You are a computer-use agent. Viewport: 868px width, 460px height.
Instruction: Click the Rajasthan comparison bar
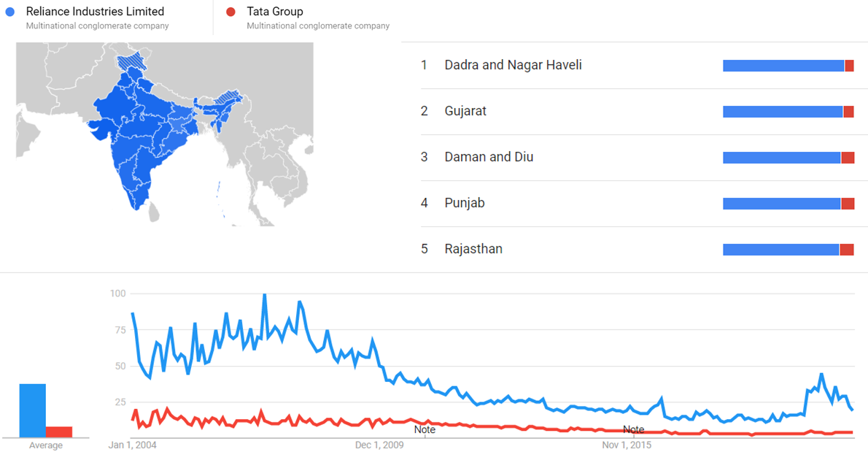tap(788, 250)
